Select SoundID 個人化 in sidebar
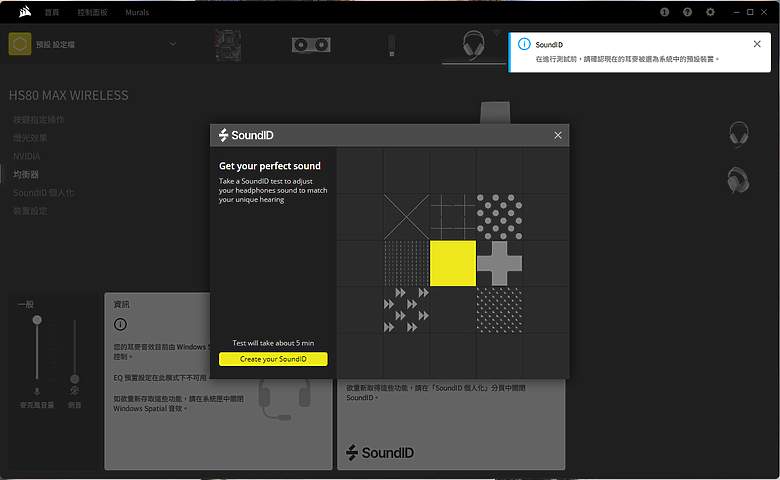The width and height of the screenshot is (780, 480). pos(44,192)
